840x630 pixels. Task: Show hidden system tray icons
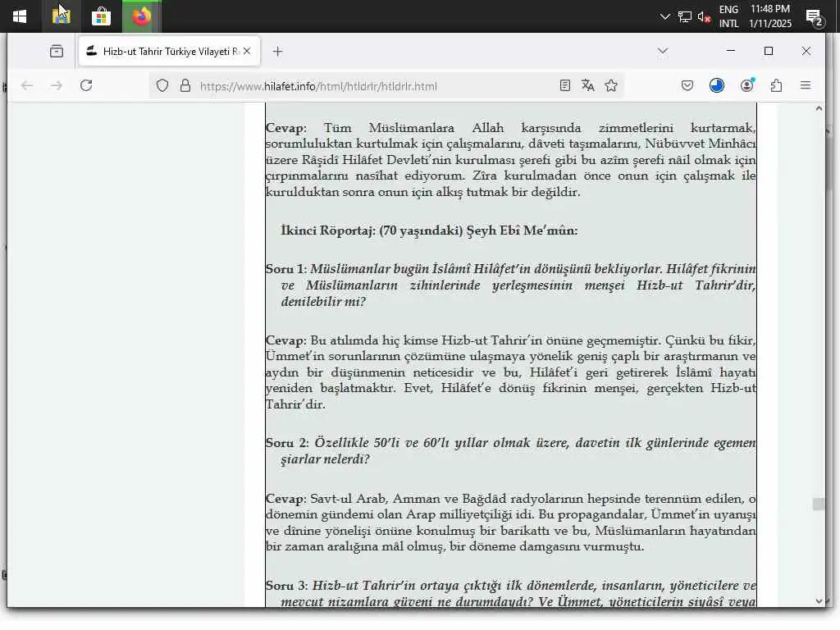pos(664,16)
